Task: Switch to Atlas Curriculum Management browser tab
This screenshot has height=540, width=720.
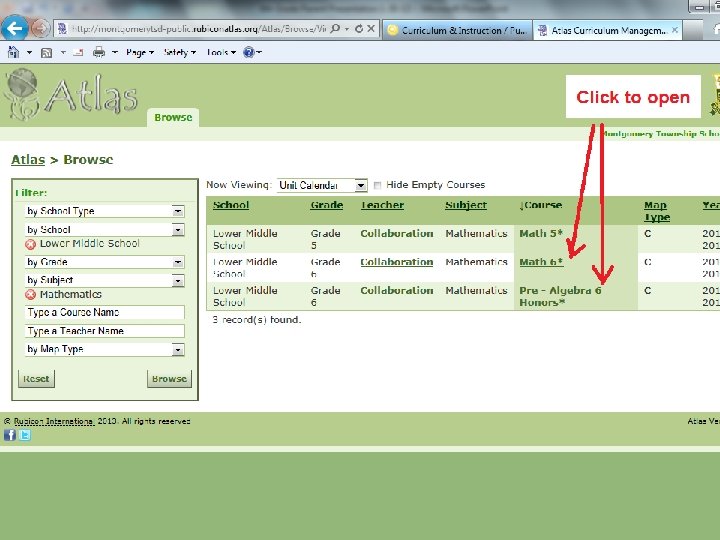Action: (x=607, y=30)
